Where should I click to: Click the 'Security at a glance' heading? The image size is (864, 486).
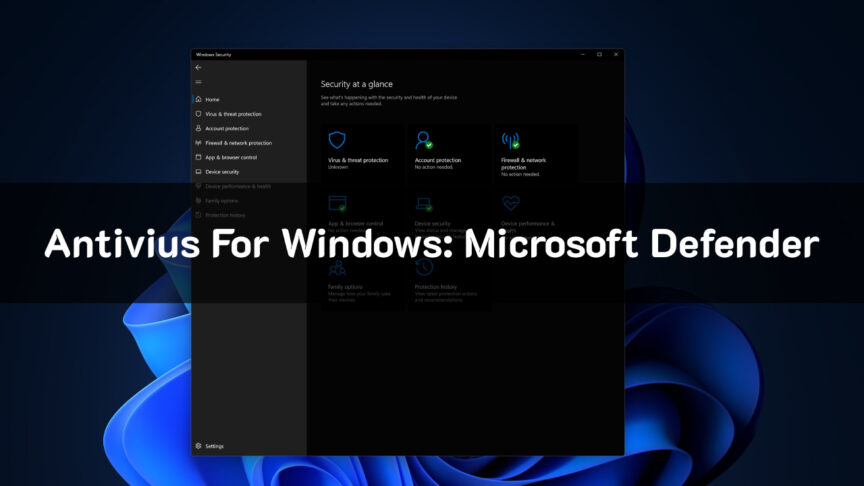357,84
